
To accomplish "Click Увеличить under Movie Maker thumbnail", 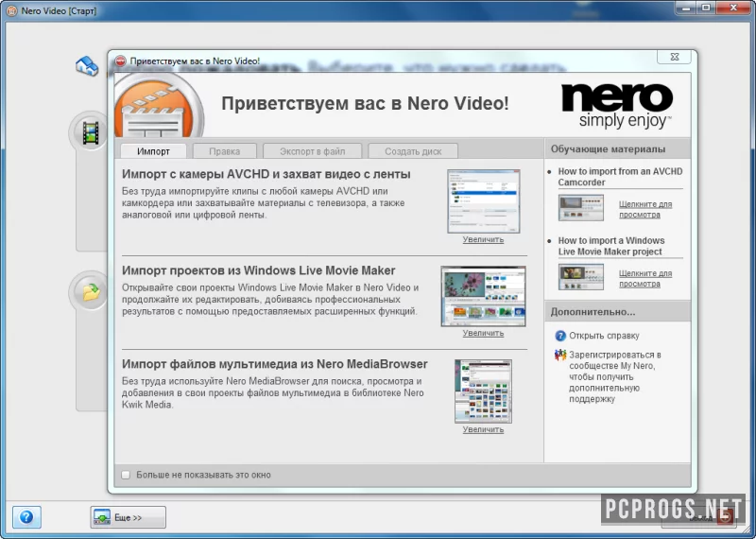I will [x=483, y=333].
